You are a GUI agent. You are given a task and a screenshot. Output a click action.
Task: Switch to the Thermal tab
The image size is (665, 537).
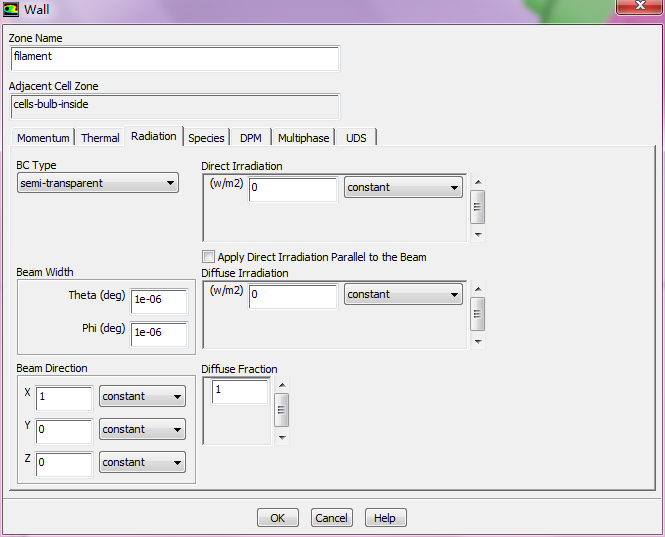click(100, 138)
